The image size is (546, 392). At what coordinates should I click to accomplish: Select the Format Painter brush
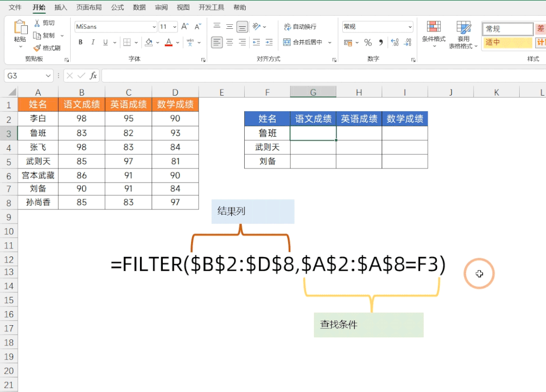37,48
